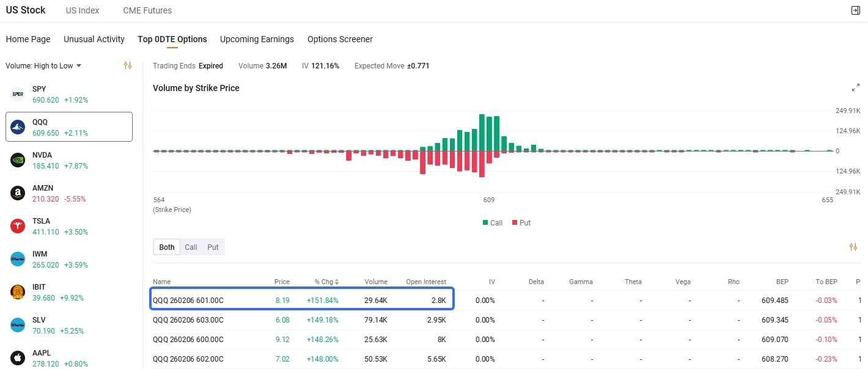
Task: Click the SPY ticker logo
Action: 18,94
